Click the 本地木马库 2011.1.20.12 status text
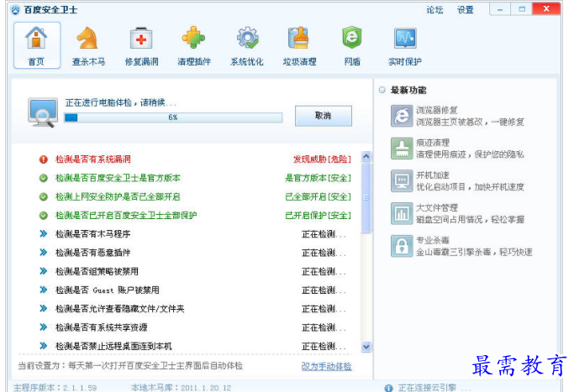The width and height of the screenshot is (574, 392). 182,388
